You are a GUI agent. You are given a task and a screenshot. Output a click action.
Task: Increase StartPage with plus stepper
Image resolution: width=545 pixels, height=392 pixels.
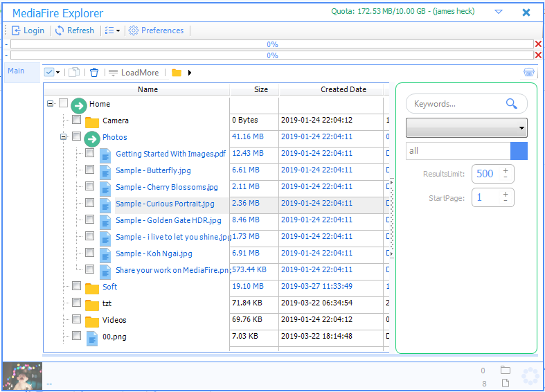[x=506, y=194]
